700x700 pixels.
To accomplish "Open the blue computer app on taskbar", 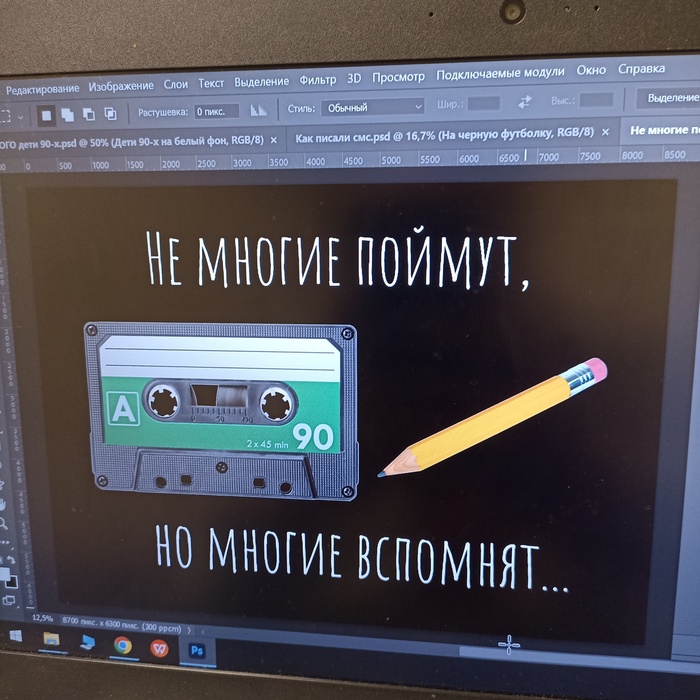I will 87,642.
